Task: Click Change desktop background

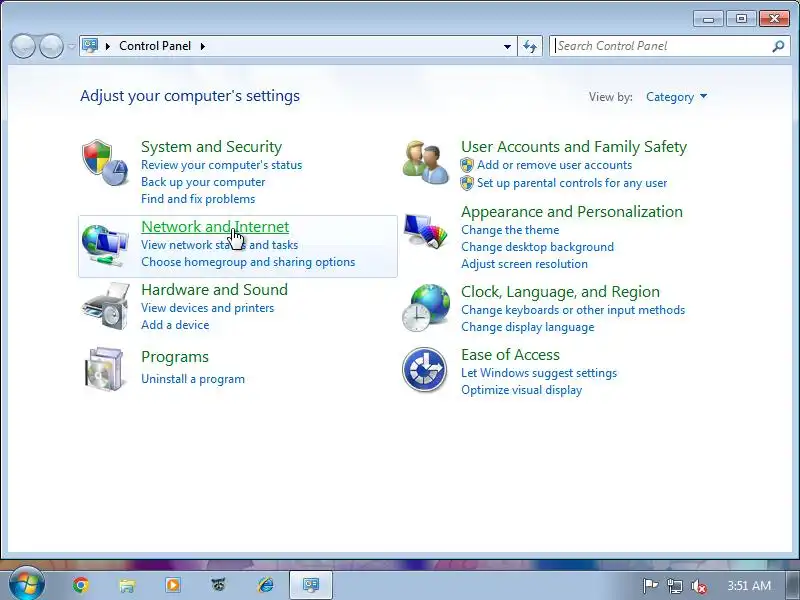Action: 537,247
